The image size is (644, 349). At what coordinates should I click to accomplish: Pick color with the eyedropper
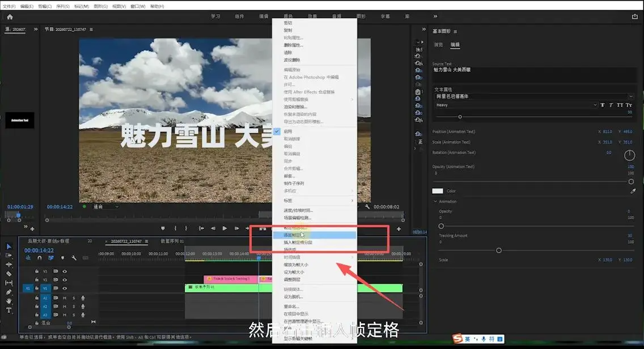[x=633, y=191]
